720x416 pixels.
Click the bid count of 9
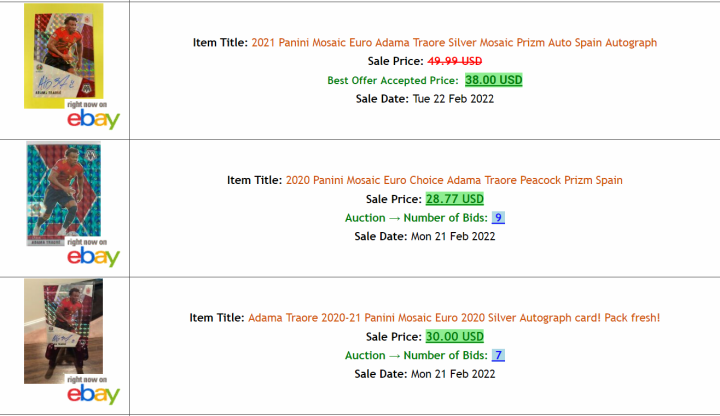click(x=498, y=218)
